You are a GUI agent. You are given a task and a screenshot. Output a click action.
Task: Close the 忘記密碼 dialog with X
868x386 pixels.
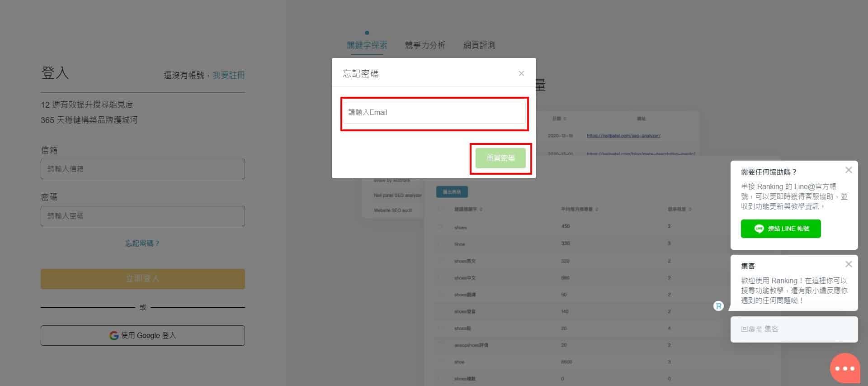pos(521,73)
